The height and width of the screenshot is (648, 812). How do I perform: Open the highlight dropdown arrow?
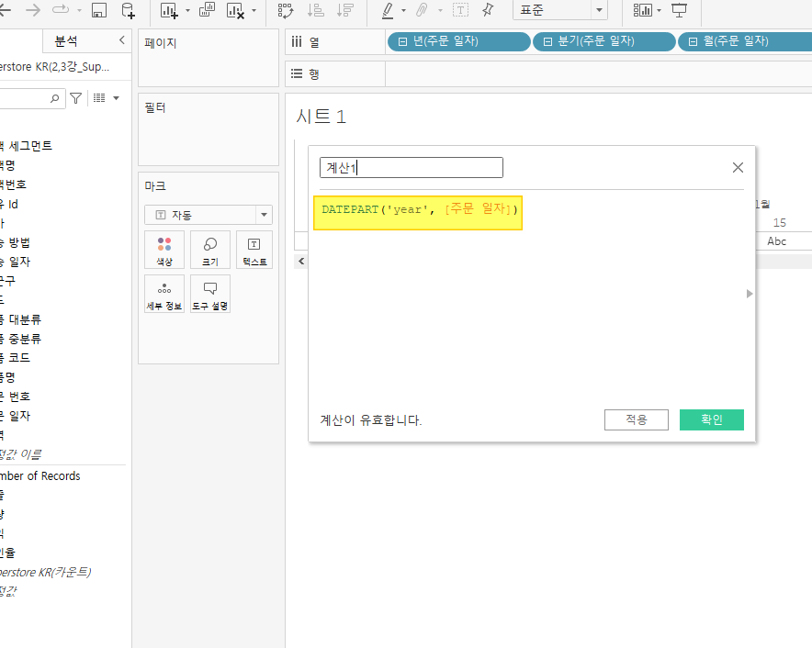click(403, 10)
